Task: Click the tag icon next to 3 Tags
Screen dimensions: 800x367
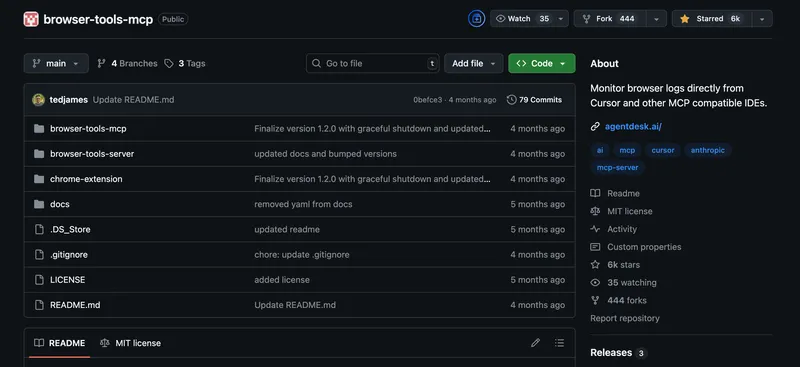Action: pos(169,63)
